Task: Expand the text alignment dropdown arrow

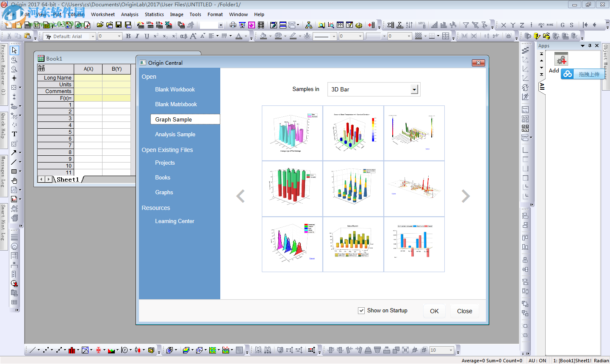Action: coord(218,36)
